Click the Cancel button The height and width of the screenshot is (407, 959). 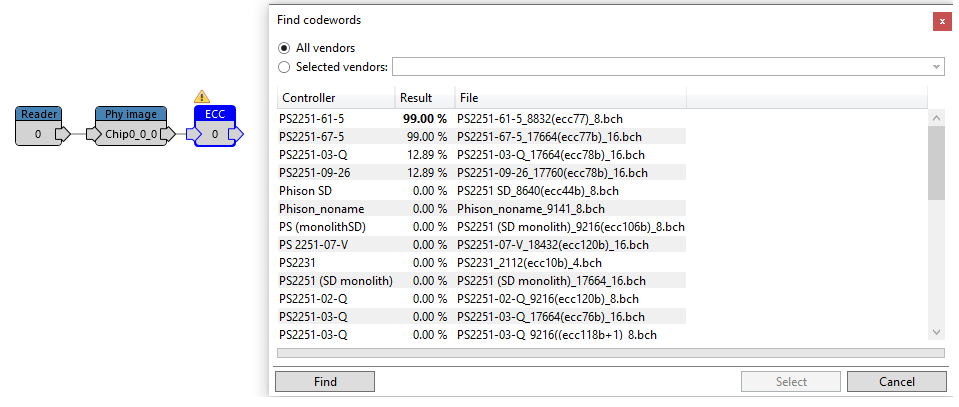click(x=897, y=382)
